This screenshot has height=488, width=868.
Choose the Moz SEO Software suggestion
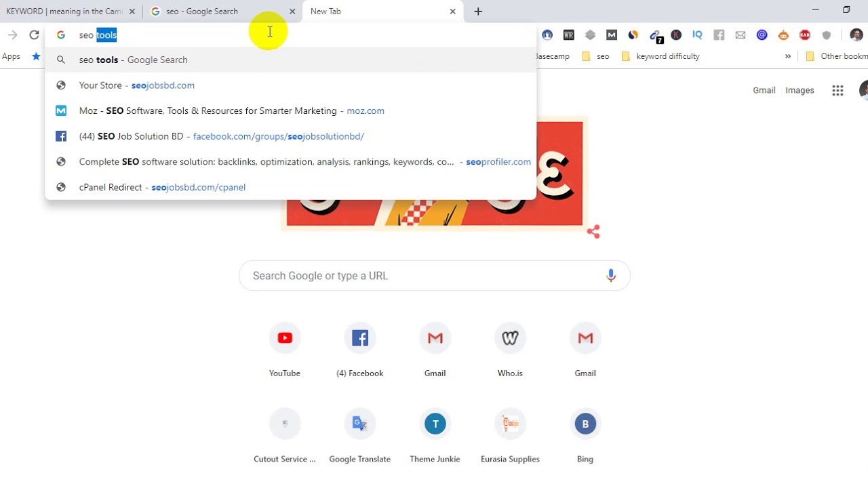(290, 110)
